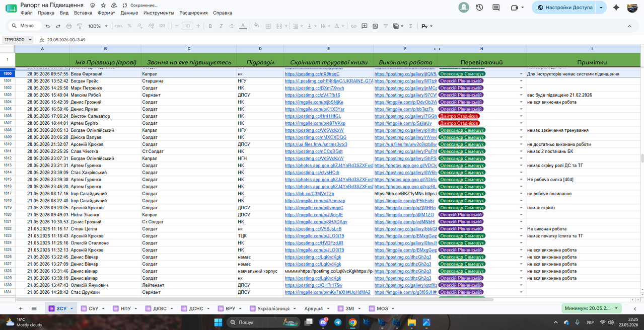Click the undo arrow in toolbar
The image size is (644, 330).
point(47,26)
